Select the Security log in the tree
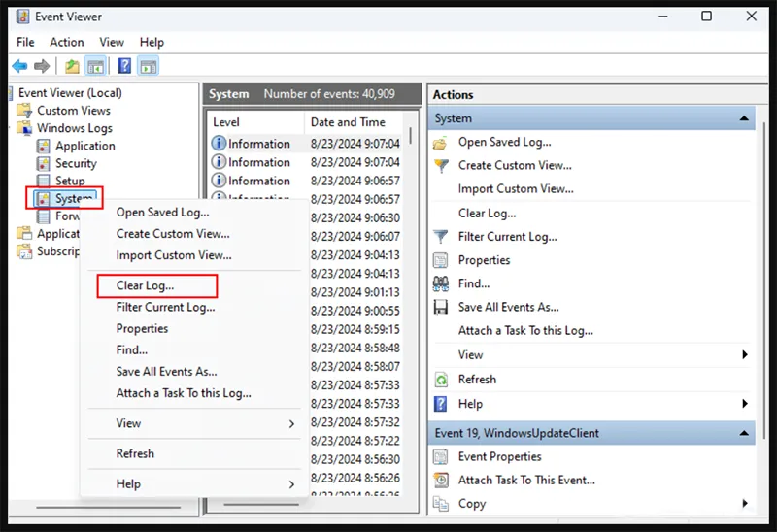This screenshot has height=532, width=777. (x=76, y=163)
